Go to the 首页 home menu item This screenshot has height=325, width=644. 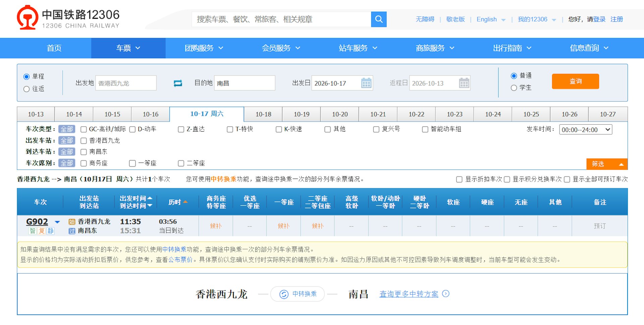tap(54, 48)
